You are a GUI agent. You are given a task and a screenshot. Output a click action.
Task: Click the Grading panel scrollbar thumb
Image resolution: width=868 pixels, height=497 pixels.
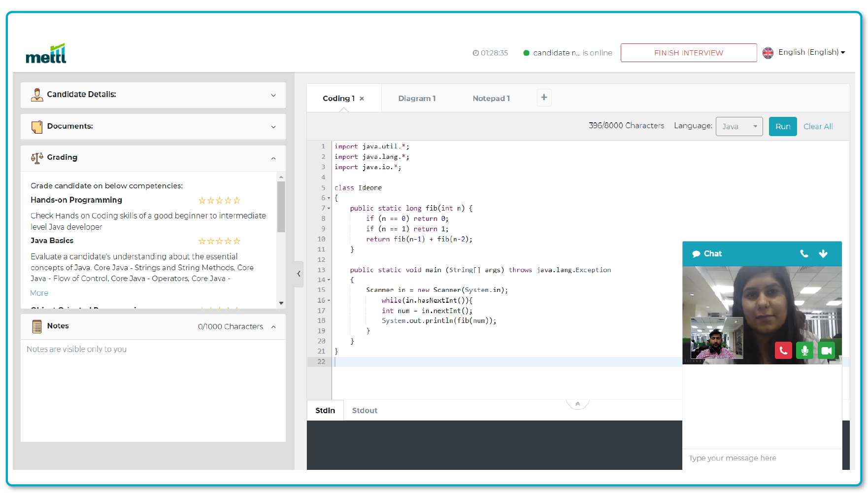(281, 207)
